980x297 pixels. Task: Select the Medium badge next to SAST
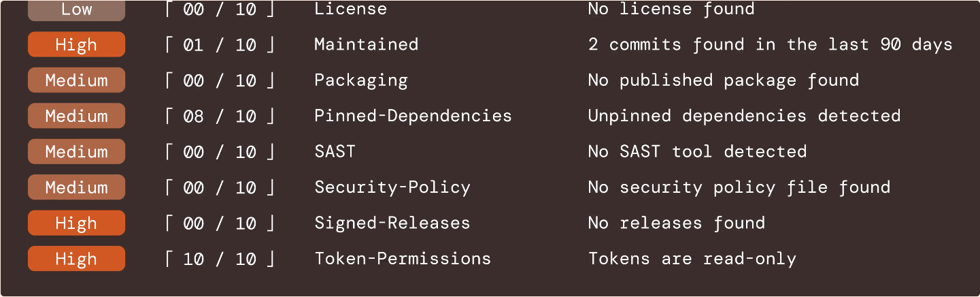click(76, 151)
